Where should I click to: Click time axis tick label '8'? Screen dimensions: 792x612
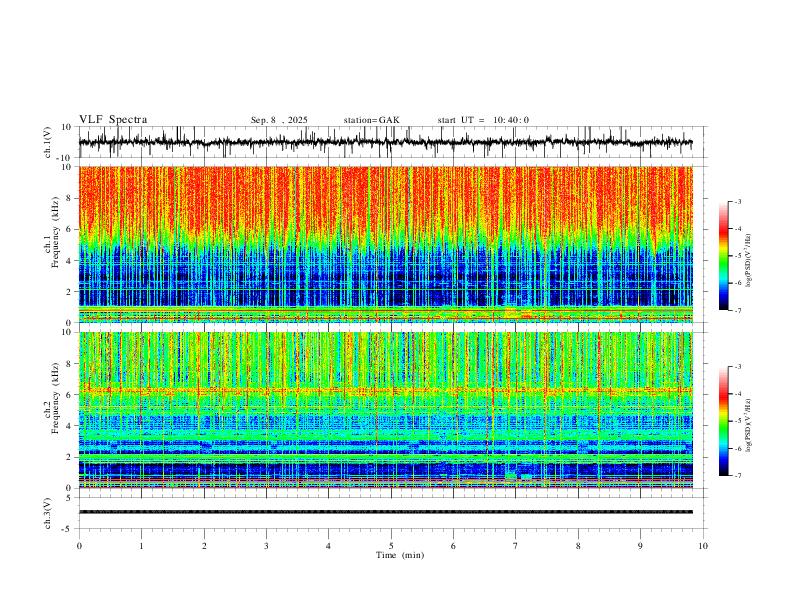click(578, 546)
